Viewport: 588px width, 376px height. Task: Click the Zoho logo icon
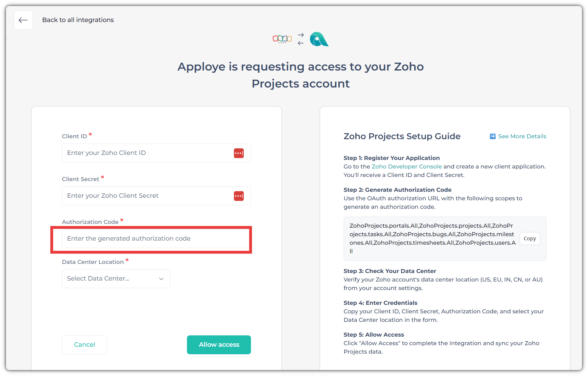tap(282, 39)
